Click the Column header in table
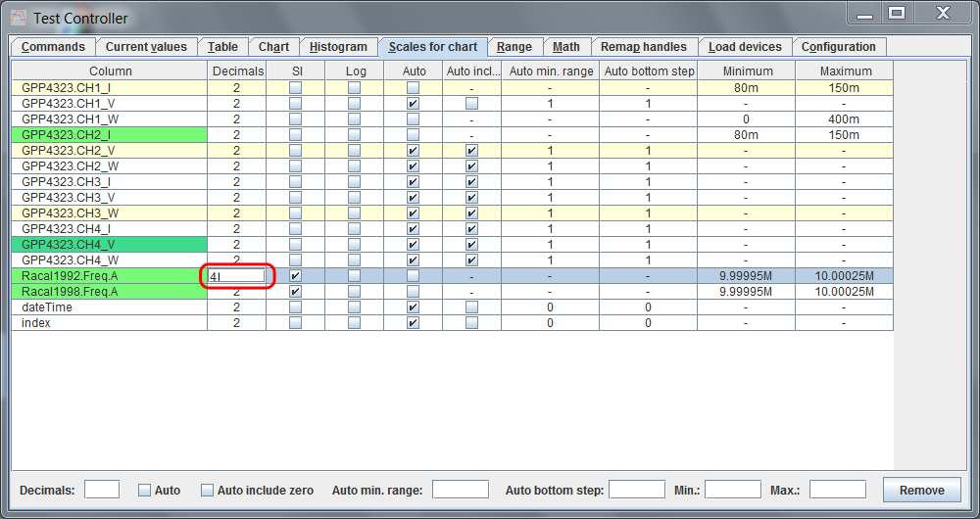The height and width of the screenshot is (519, 980). (x=110, y=71)
